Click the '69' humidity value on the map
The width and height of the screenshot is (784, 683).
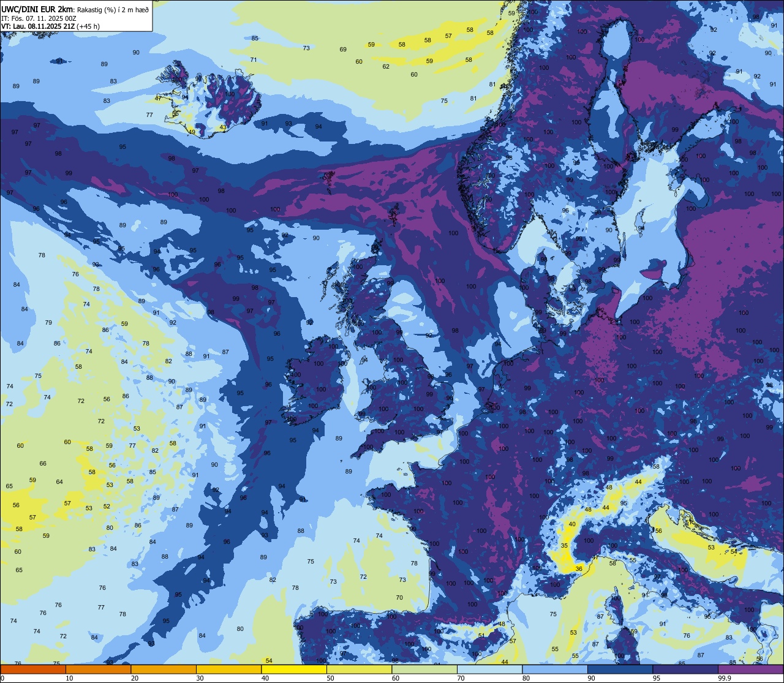(x=343, y=49)
